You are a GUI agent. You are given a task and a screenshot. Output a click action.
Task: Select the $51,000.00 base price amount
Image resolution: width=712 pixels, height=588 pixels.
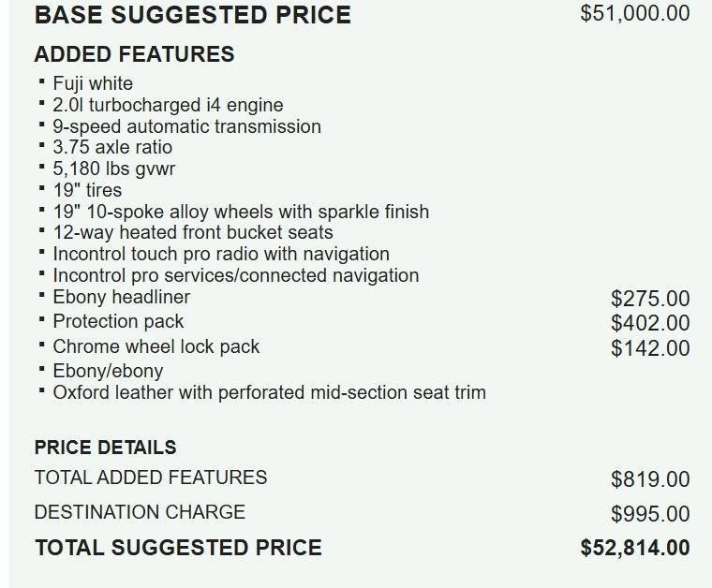click(634, 13)
